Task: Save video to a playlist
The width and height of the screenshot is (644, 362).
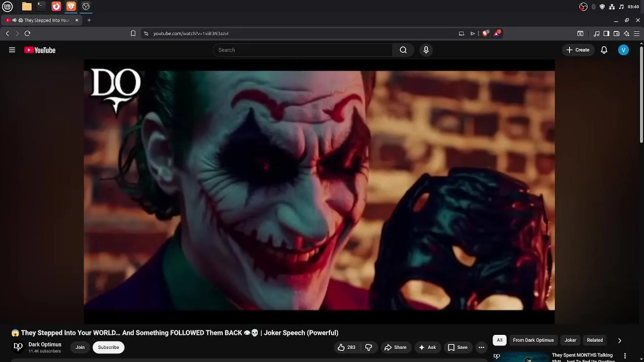Action: 458,347
